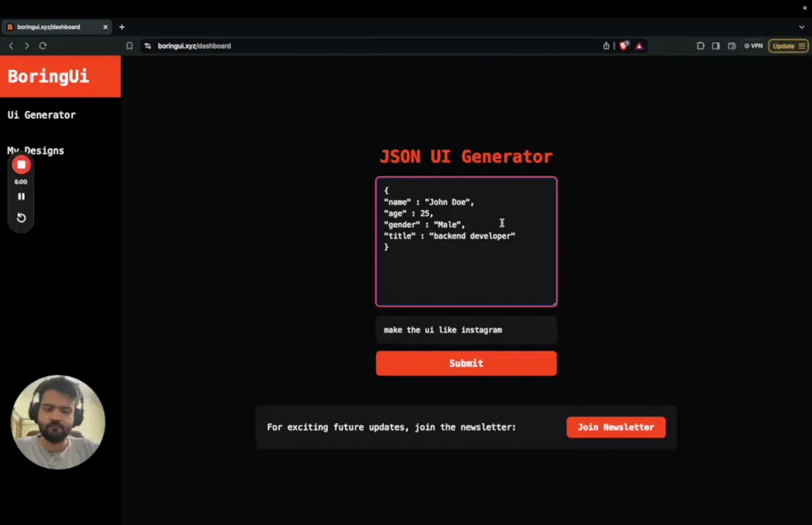Stop the screen recording

pyautogui.click(x=21, y=164)
